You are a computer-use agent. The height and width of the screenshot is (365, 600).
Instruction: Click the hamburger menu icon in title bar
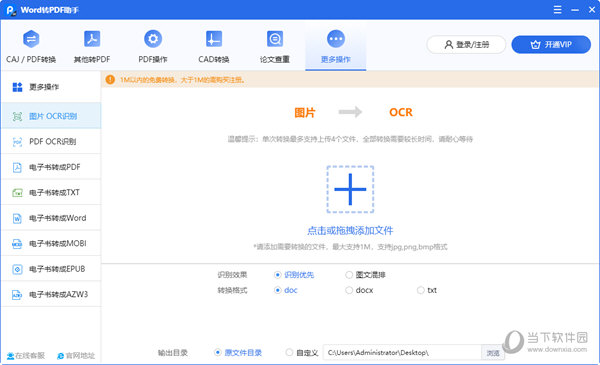558,10
